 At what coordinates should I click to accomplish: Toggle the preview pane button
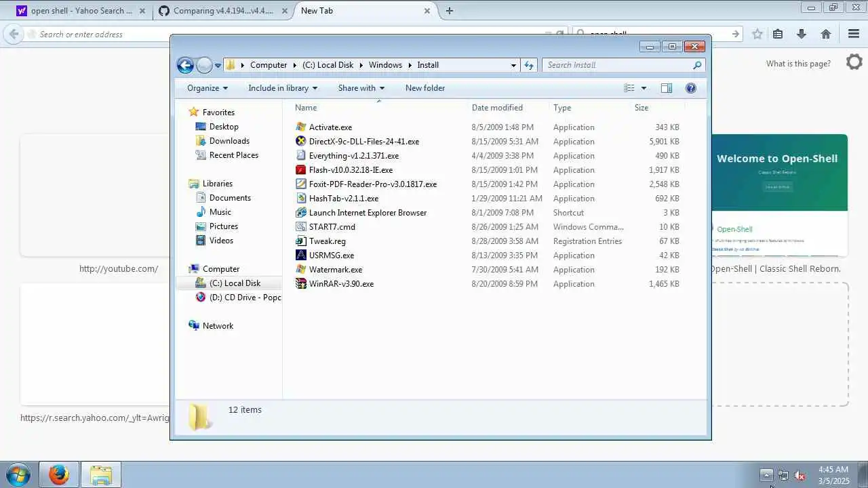tap(667, 88)
